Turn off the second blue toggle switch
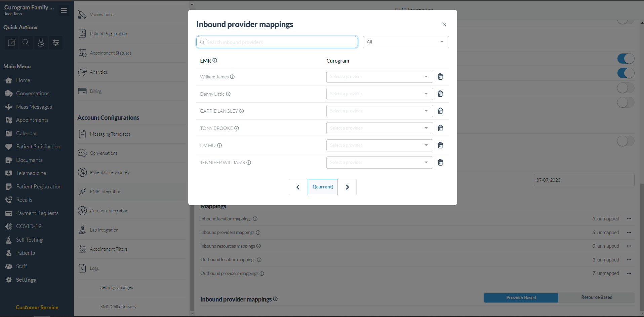 coord(626,73)
